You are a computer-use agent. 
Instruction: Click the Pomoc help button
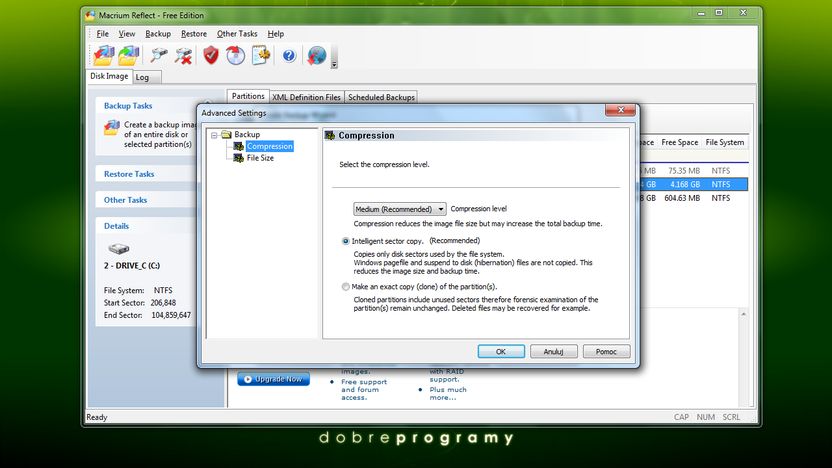tap(606, 352)
